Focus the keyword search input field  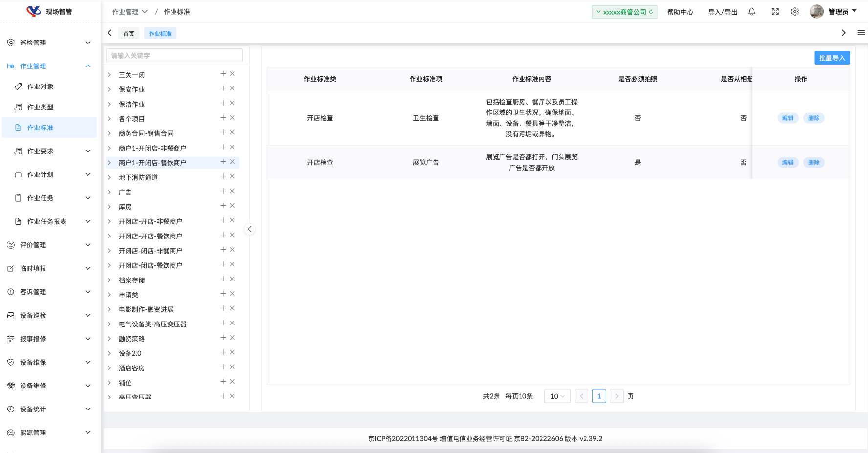pyautogui.click(x=174, y=56)
